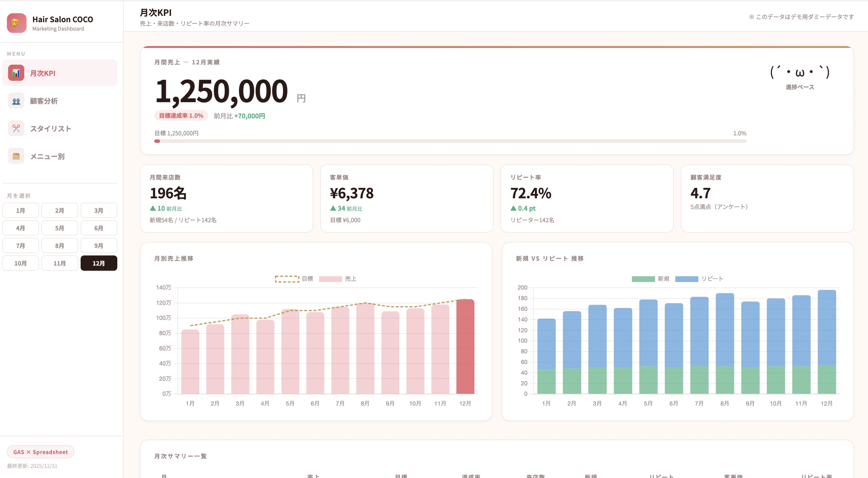Select the 2月 month button
The height and width of the screenshot is (478, 868).
(60, 210)
